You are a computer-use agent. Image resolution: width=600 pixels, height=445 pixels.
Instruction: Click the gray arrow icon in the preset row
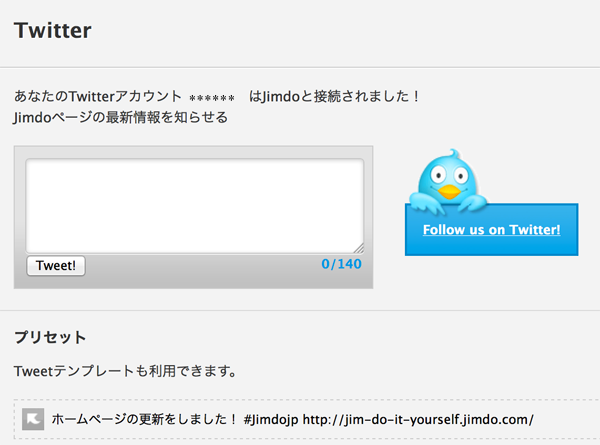click(33, 419)
